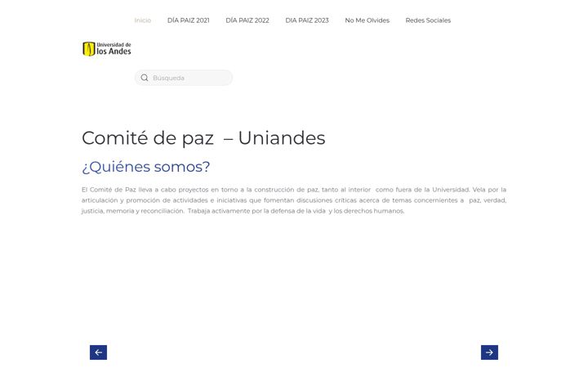Open the DÍA PAIZ 2021 page
Screen dimensions: 588x368
click(189, 20)
